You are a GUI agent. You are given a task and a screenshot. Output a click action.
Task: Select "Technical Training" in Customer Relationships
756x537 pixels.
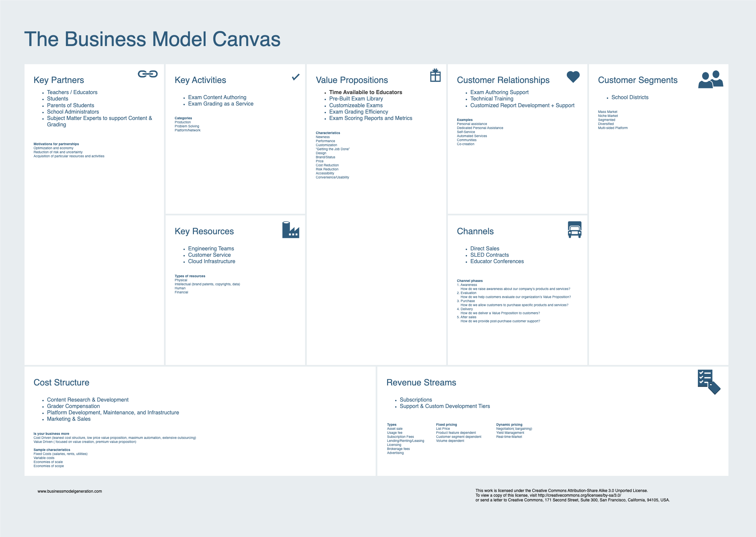click(492, 98)
